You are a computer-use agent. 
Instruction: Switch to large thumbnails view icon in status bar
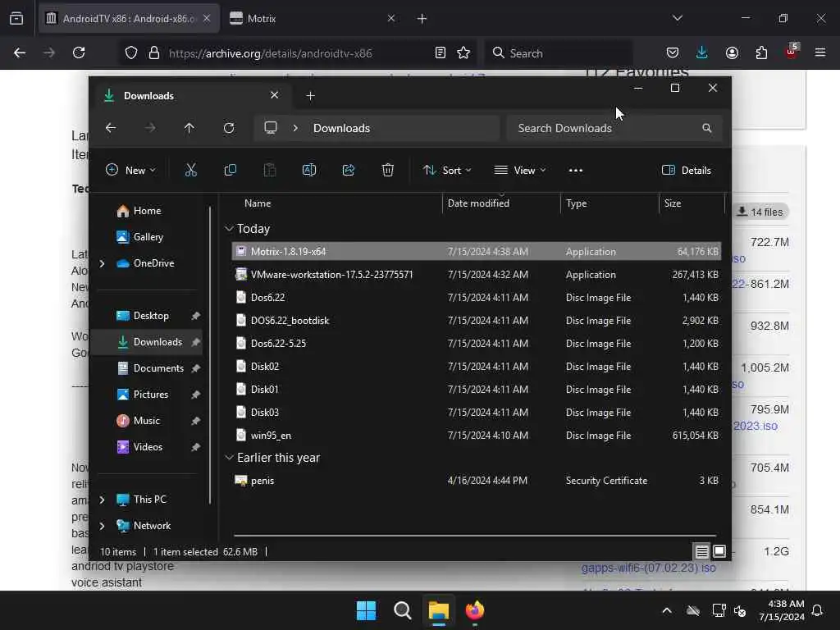click(719, 551)
